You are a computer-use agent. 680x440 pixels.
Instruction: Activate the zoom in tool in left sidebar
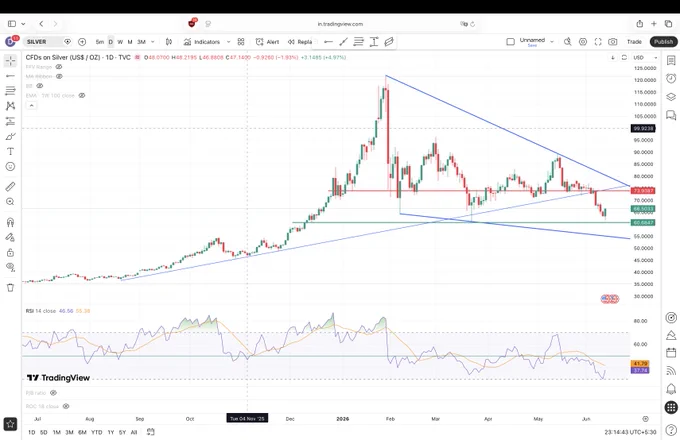tap(10, 202)
